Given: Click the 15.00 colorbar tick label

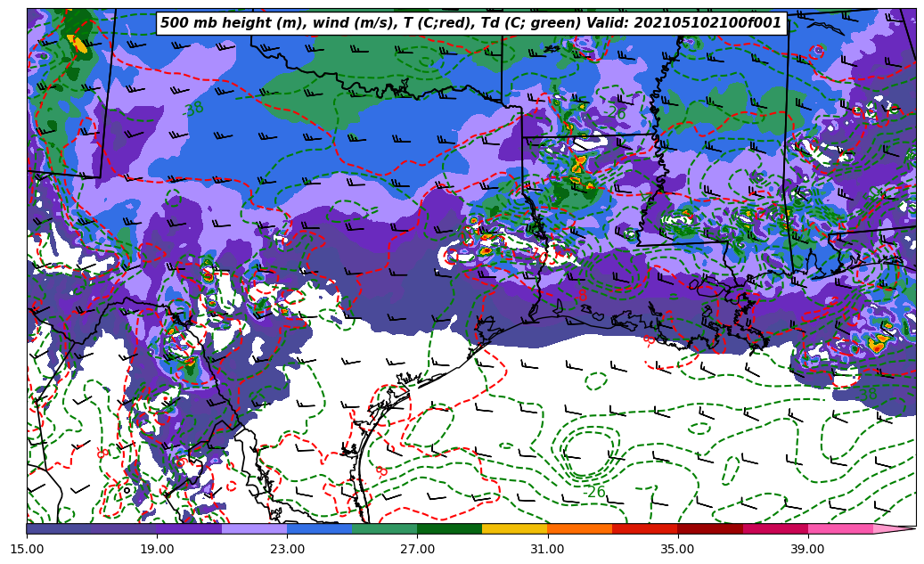Looking at the screenshot, I should 27,549.
